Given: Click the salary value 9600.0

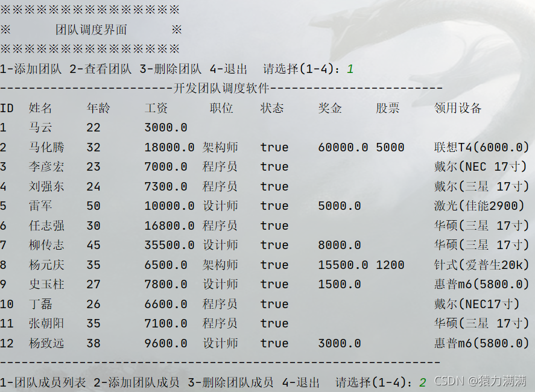Looking at the screenshot, I should tap(166, 344).
